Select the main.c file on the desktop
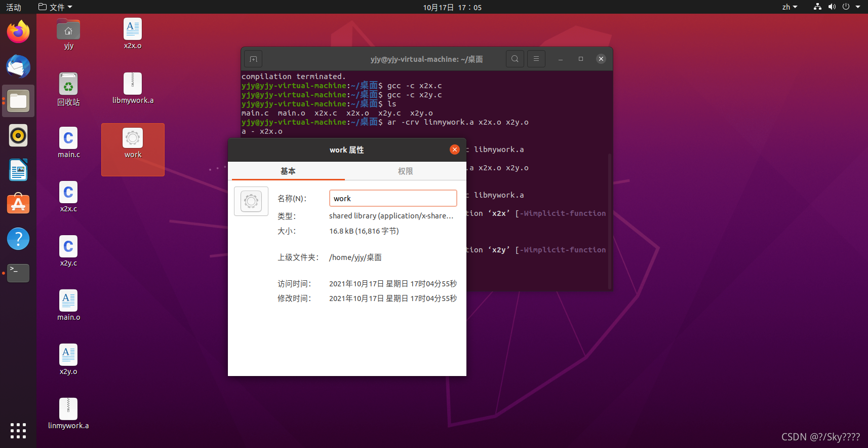868x448 pixels. click(x=68, y=143)
